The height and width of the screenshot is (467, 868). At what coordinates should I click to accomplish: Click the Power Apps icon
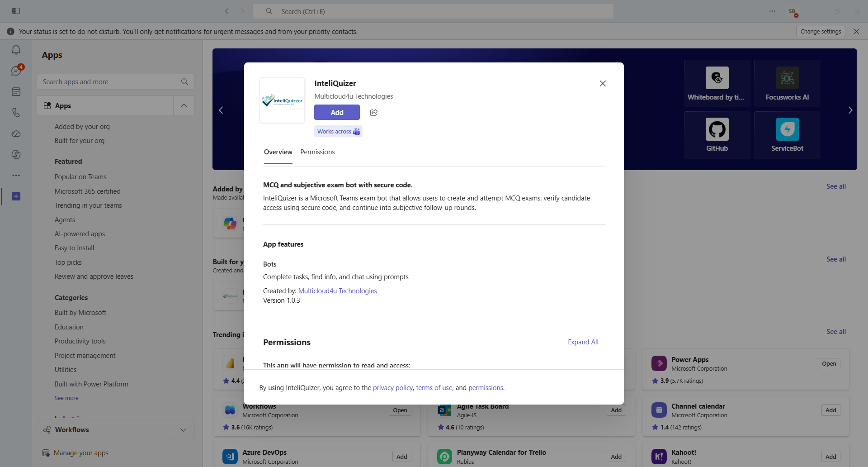tap(659, 363)
